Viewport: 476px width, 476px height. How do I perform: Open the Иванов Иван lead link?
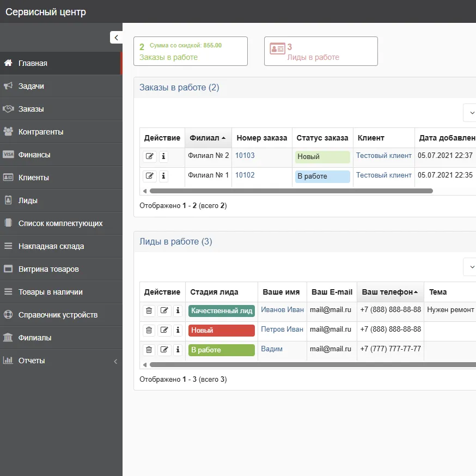pyautogui.click(x=282, y=310)
